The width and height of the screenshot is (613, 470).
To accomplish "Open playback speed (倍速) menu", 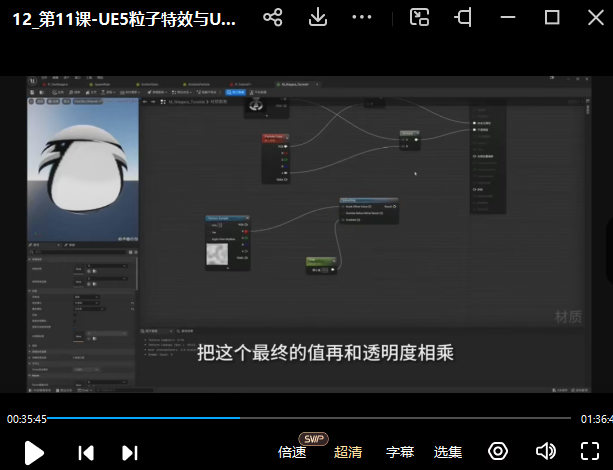I will tap(292, 452).
